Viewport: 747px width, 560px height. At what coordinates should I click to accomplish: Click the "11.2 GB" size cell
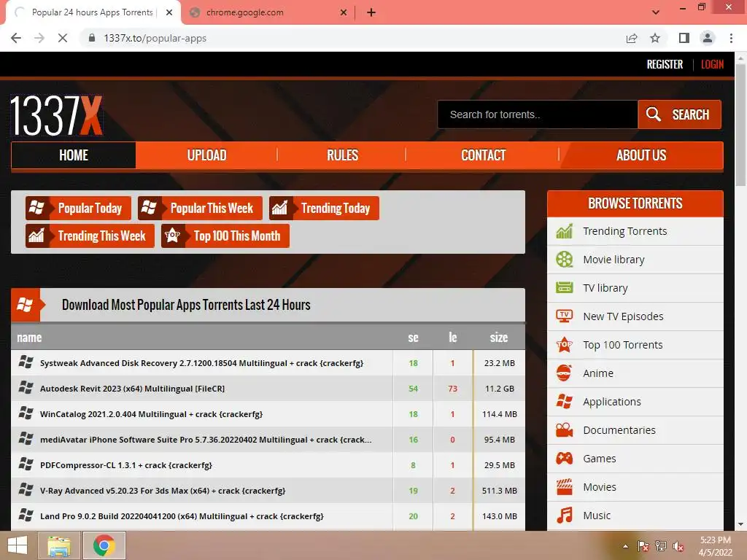(x=499, y=389)
